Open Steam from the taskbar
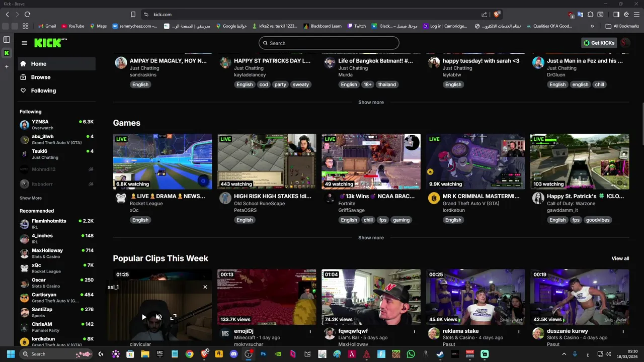The image size is (644, 362). point(440,354)
